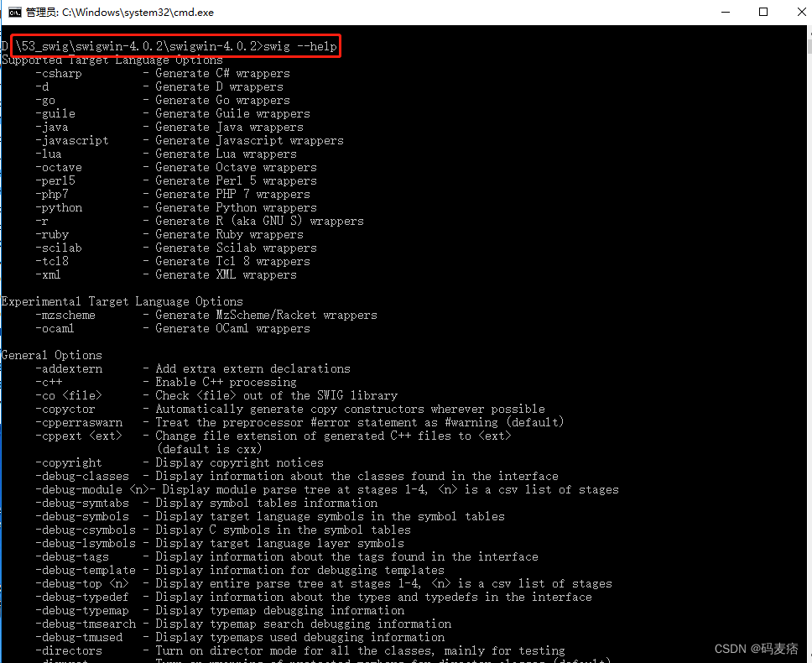Click the '-debug-typemap' option text
Screen dimensions: 812x663
coord(82,611)
